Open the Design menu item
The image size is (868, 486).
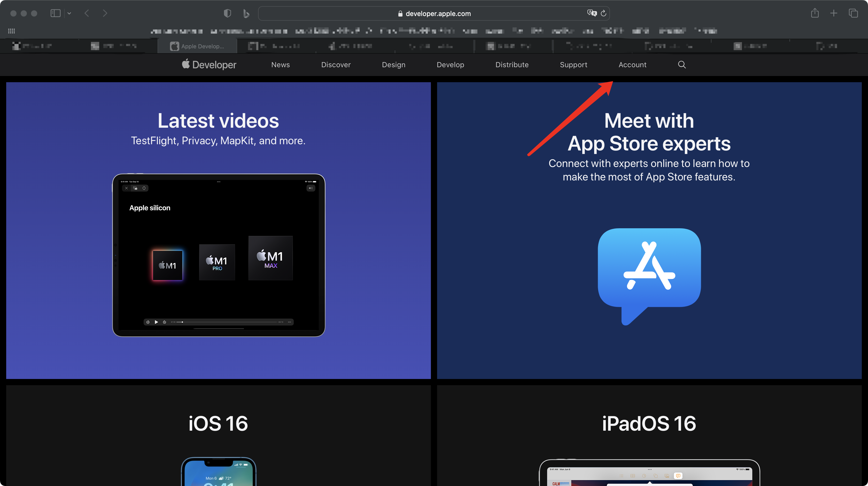point(393,64)
